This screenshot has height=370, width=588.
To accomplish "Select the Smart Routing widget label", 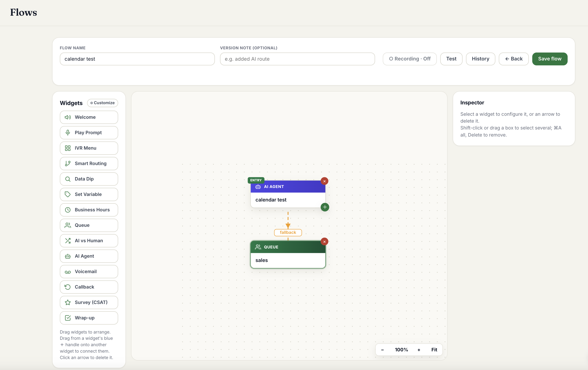I will (x=90, y=164).
